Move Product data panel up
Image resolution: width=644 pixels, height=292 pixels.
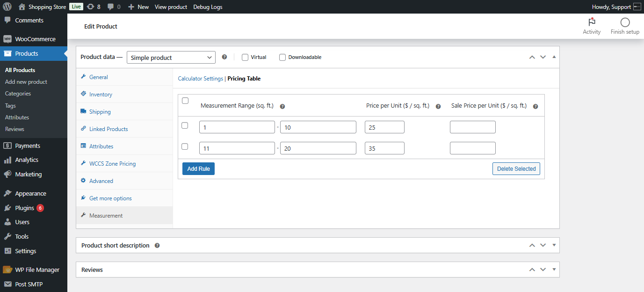pos(532,57)
